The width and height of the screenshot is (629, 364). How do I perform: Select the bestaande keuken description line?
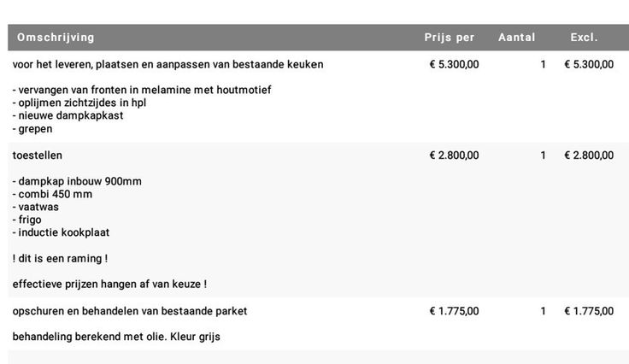click(x=168, y=64)
